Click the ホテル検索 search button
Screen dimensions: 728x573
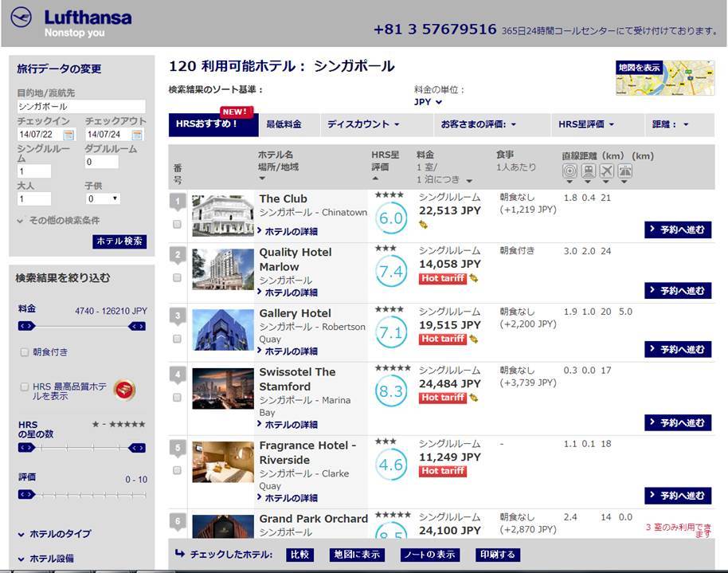119,241
